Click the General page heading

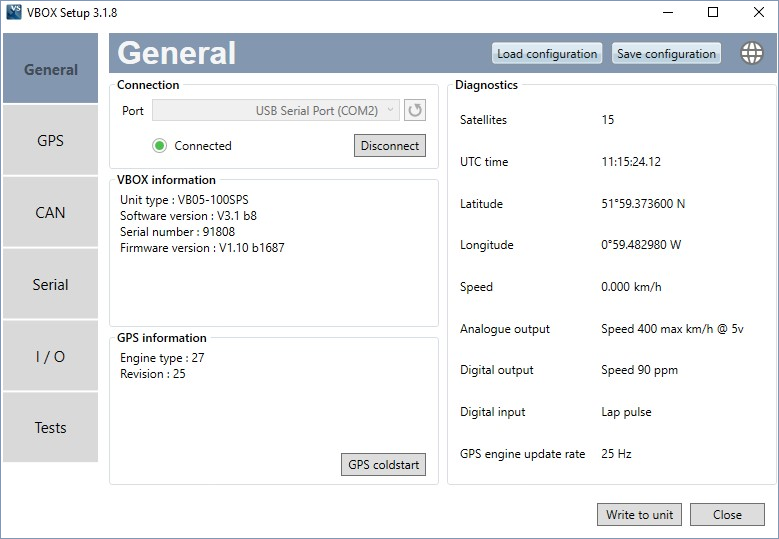pos(176,53)
